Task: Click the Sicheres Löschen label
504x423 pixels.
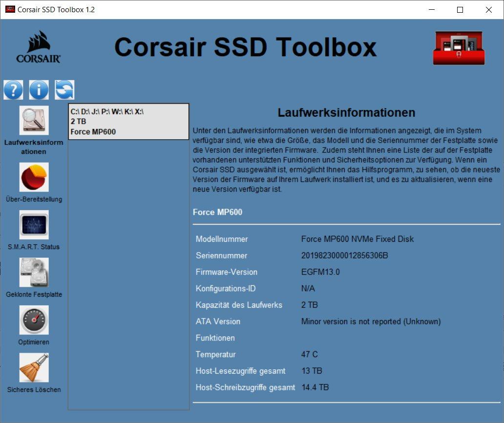Action: point(34,390)
